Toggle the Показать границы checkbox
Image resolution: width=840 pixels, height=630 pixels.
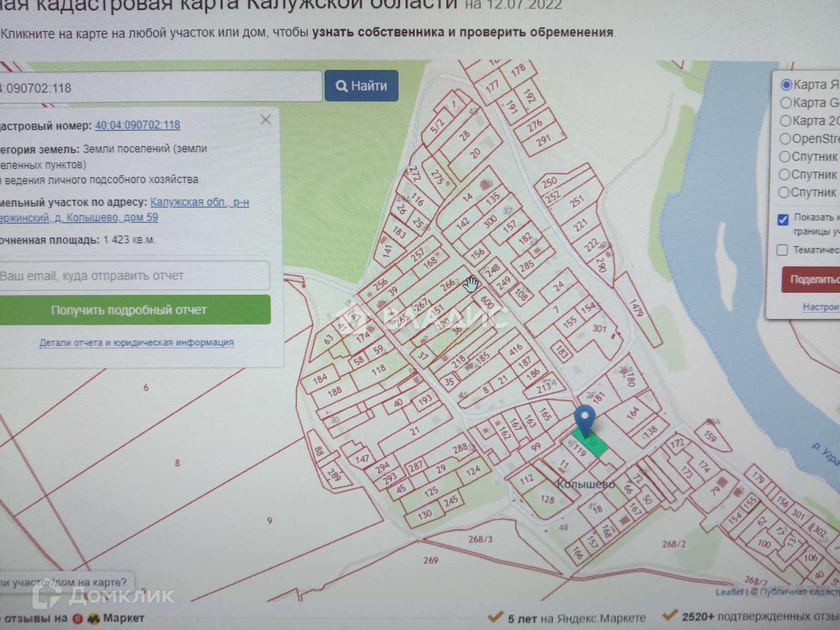[783, 219]
